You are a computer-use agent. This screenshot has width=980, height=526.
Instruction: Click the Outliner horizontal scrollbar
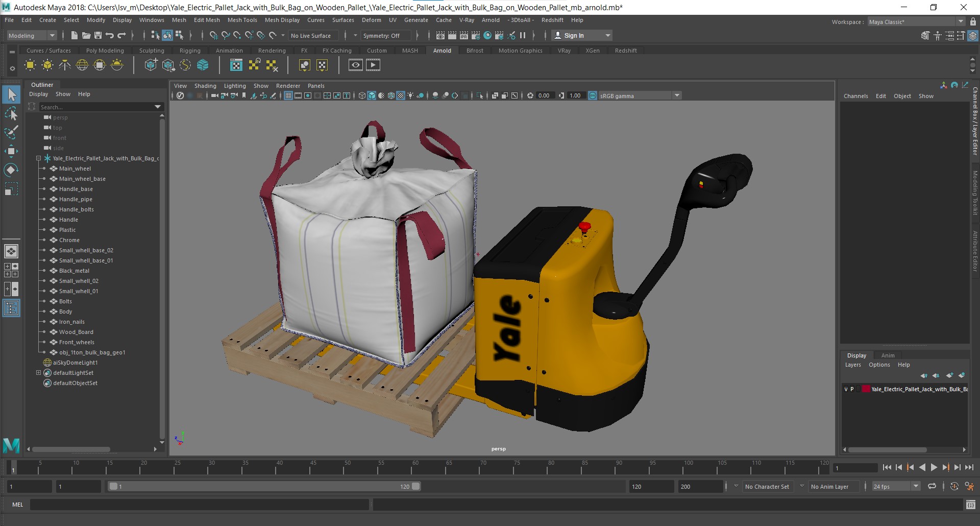coord(71,449)
